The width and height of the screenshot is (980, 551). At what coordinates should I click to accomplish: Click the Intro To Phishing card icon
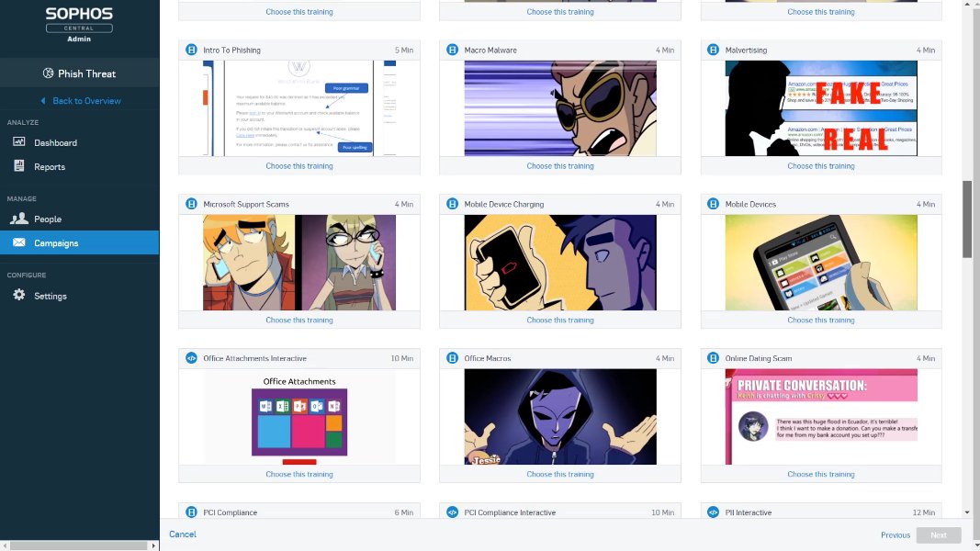[191, 50]
